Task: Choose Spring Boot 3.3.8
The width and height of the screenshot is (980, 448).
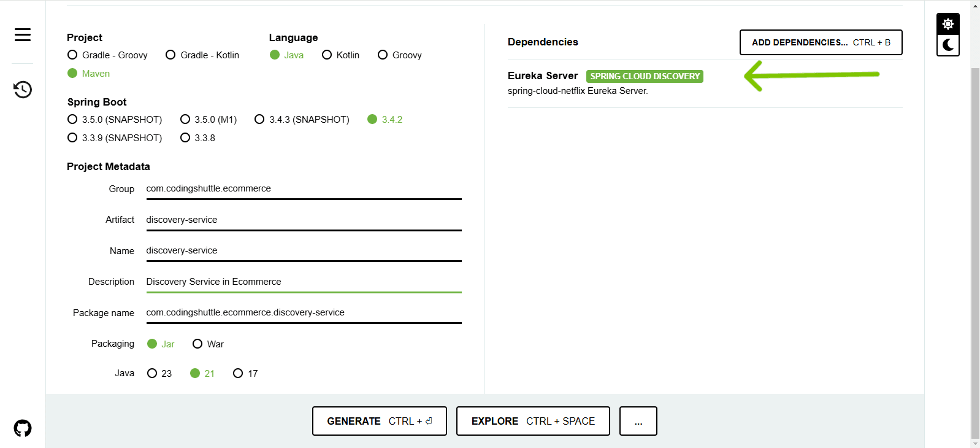Action: 197,138
